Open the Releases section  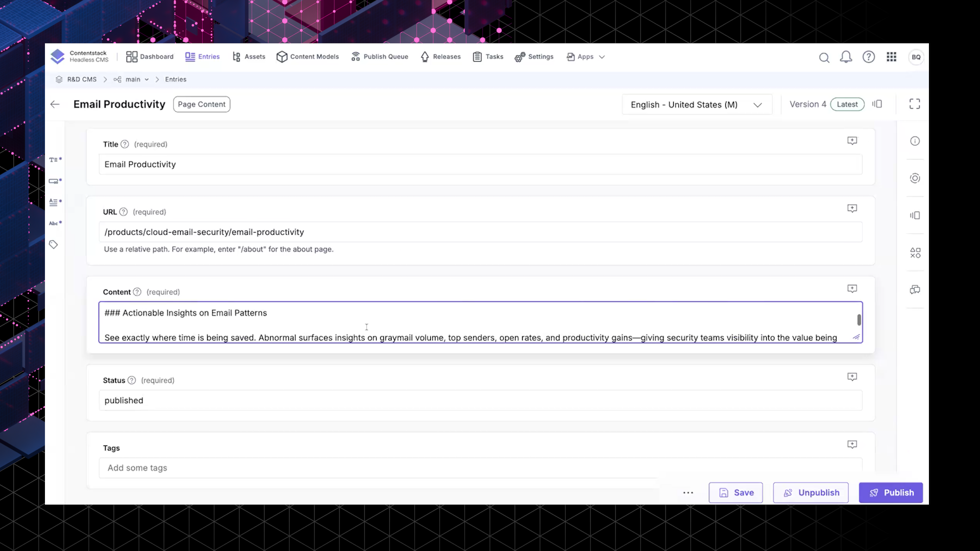click(x=440, y=57)
